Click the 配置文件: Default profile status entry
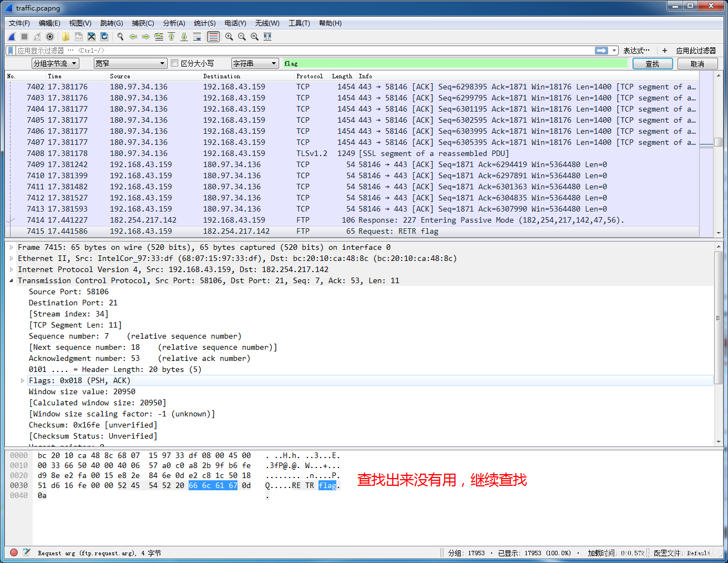Viewport: 728px width, 563px height. click(x=682, y=553)
